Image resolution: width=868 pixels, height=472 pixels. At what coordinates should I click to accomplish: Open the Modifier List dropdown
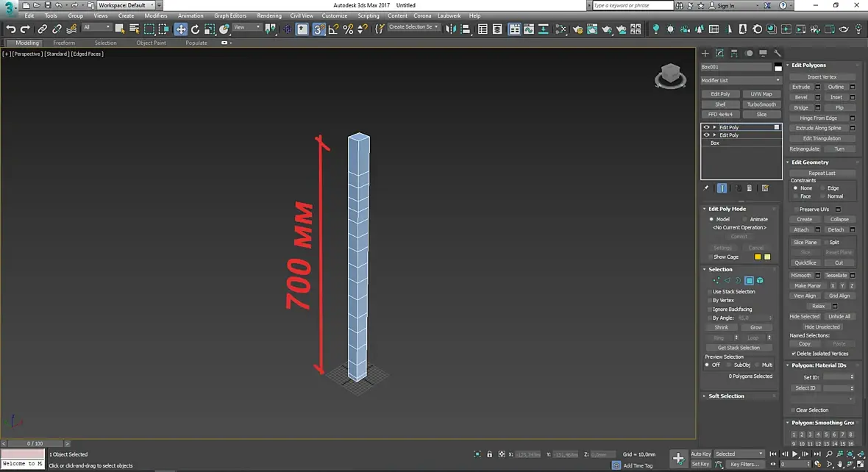(741, 80)
